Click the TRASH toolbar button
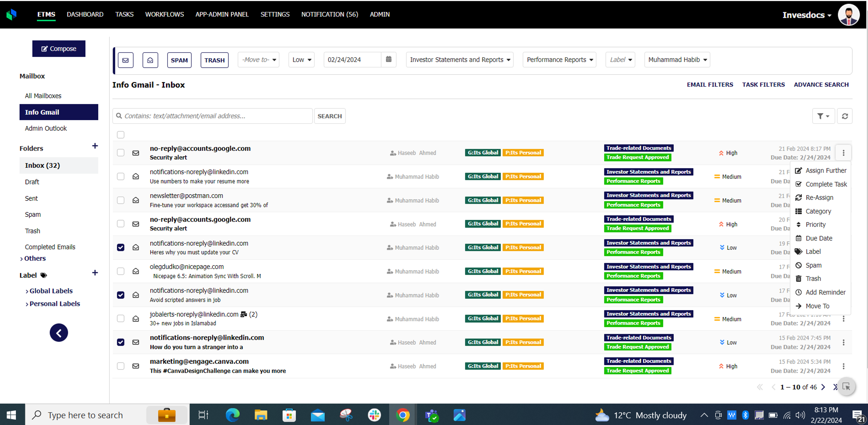Viewport: 868px width, 425px height. click(x=214, y=60)
